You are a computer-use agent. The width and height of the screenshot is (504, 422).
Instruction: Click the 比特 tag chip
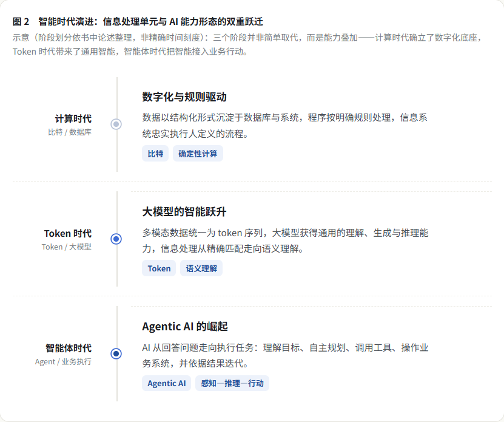click(155, 154)
